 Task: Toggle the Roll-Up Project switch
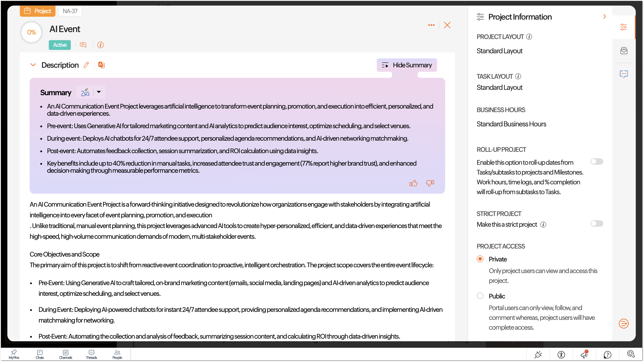coord(597,162)
